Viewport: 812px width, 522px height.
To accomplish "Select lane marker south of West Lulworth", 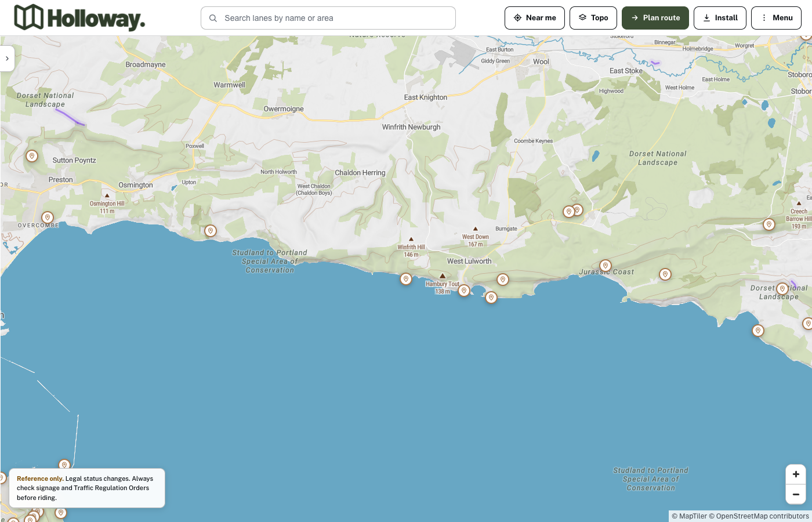I will point(503,280).
